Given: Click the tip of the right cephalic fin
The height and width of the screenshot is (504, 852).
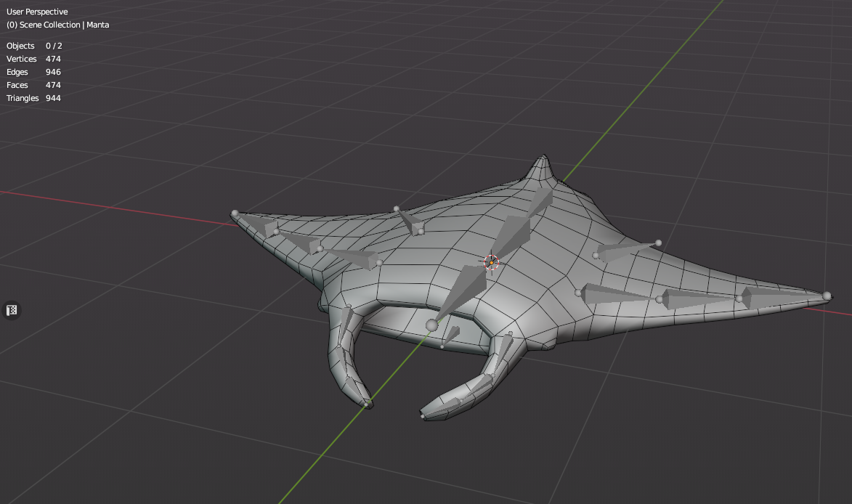Looking at the screenshot, I should (x=423, y=416).
